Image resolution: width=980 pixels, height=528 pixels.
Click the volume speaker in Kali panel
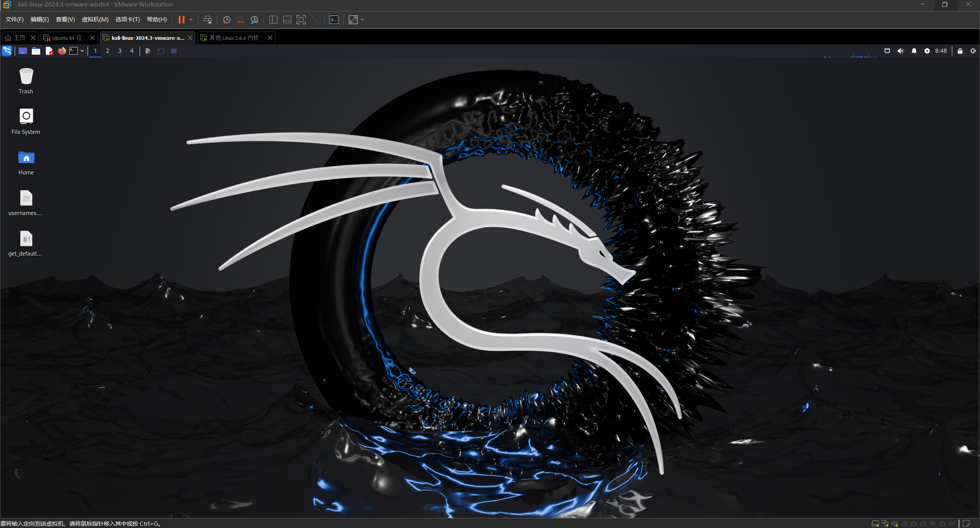click(x=900, y=51)
